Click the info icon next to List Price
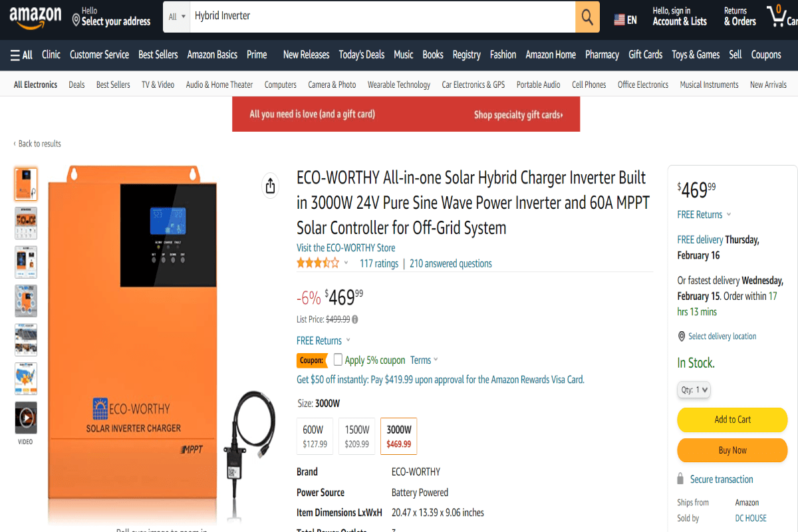 [354, 319]
